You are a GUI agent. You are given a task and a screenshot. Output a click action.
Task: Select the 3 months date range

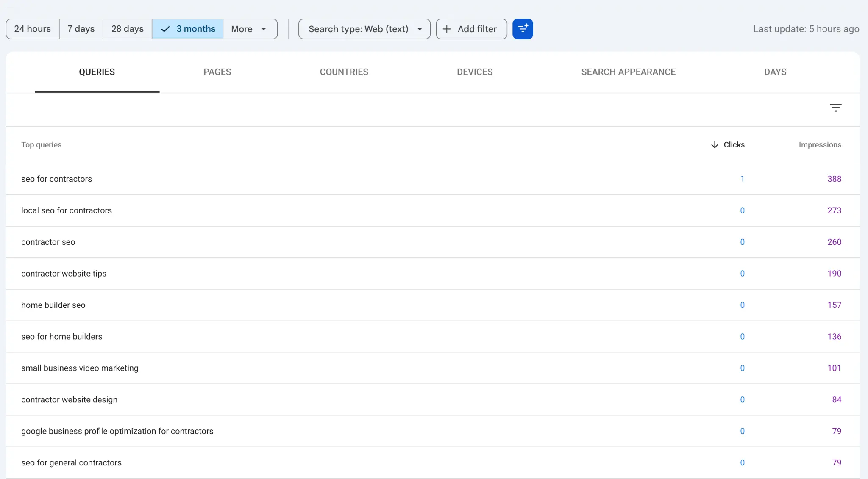[187, 29]
